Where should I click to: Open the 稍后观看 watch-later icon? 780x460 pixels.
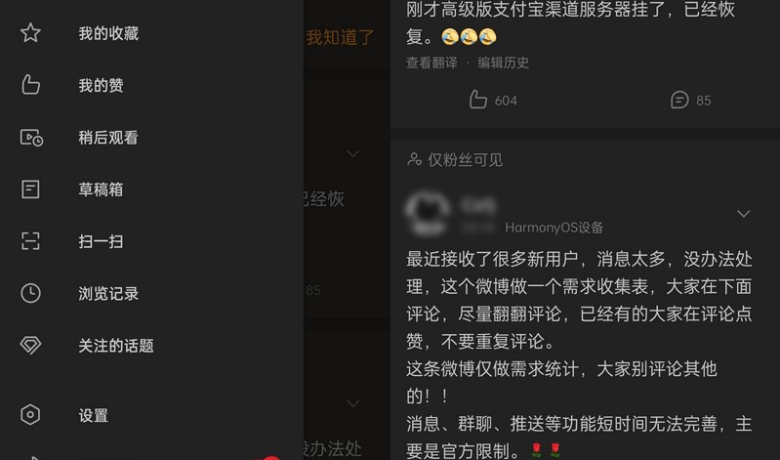pos(31,137)
